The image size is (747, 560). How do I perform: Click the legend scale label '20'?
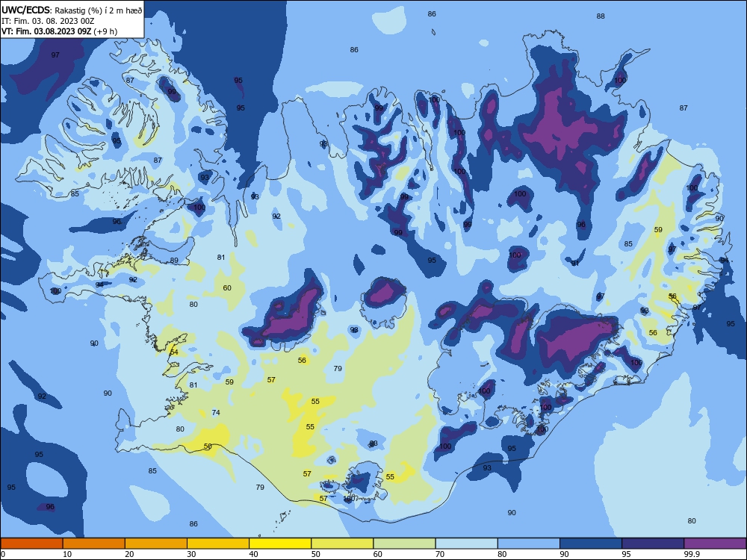tap(129, 554)
